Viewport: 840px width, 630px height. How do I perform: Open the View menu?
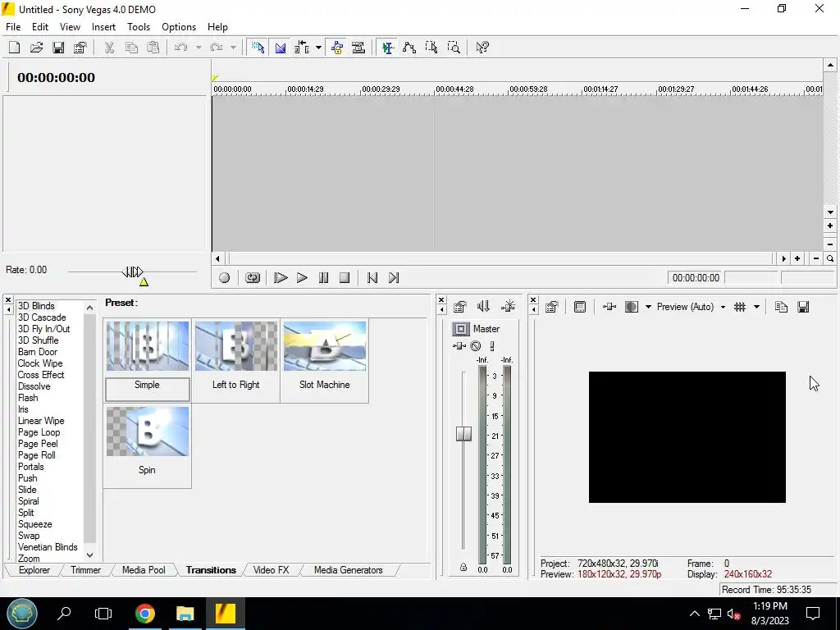point(70,27)
